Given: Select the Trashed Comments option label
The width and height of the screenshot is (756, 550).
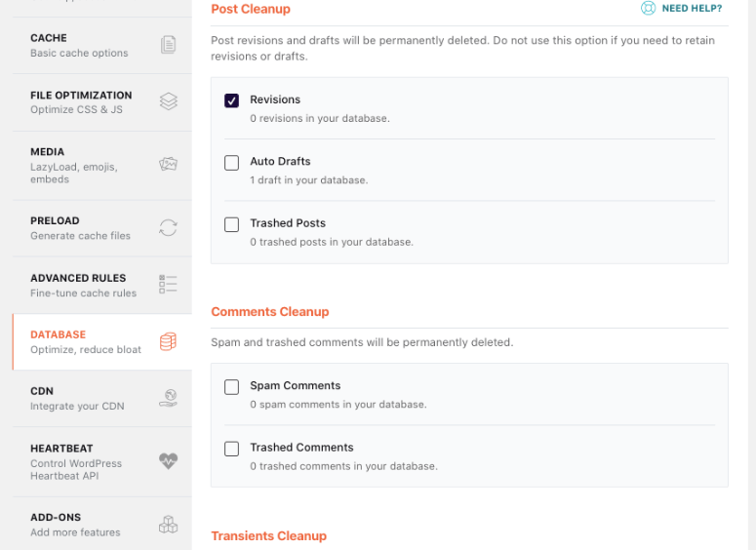Looking at the screenshot, I should [301, 448].
